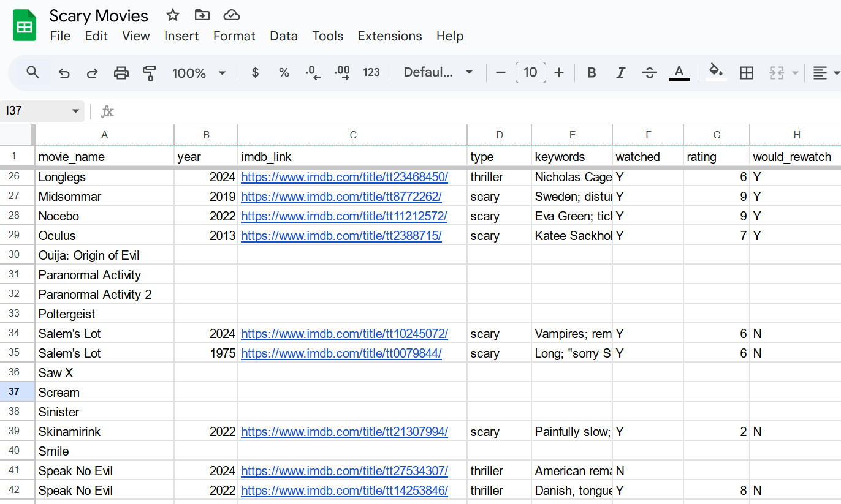This screenshot has width=841, height=504.
Task: Open the Midsommar IMDb link
Action: pos(341,197)
